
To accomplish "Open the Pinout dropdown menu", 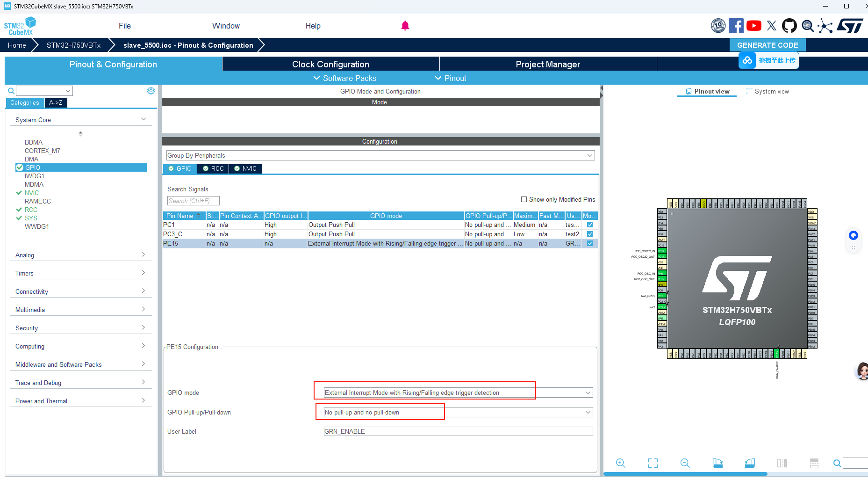I will 451,78.
